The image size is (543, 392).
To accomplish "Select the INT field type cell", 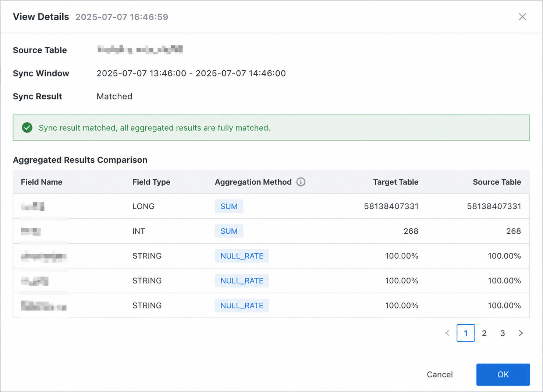I will [x=139, y=231].
